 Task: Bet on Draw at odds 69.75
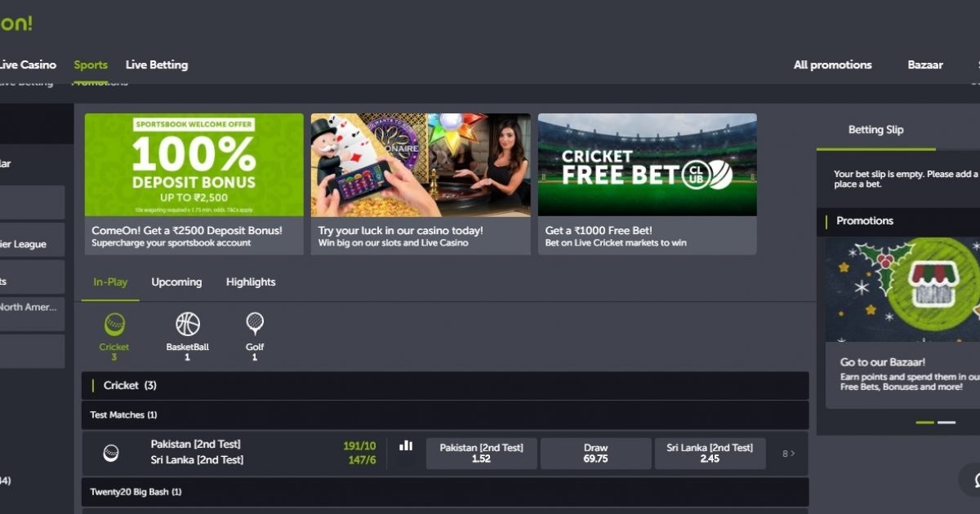point(595,454)
